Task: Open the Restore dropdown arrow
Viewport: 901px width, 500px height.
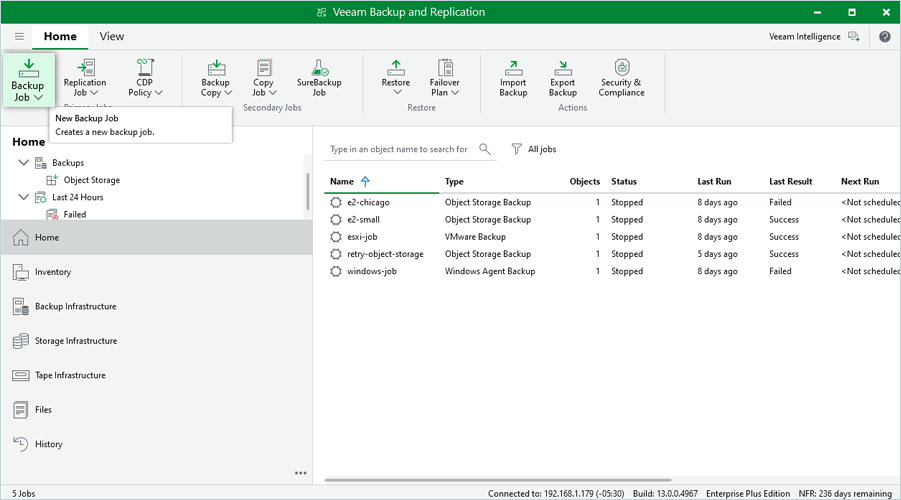Action: click(x=397, y=92)
